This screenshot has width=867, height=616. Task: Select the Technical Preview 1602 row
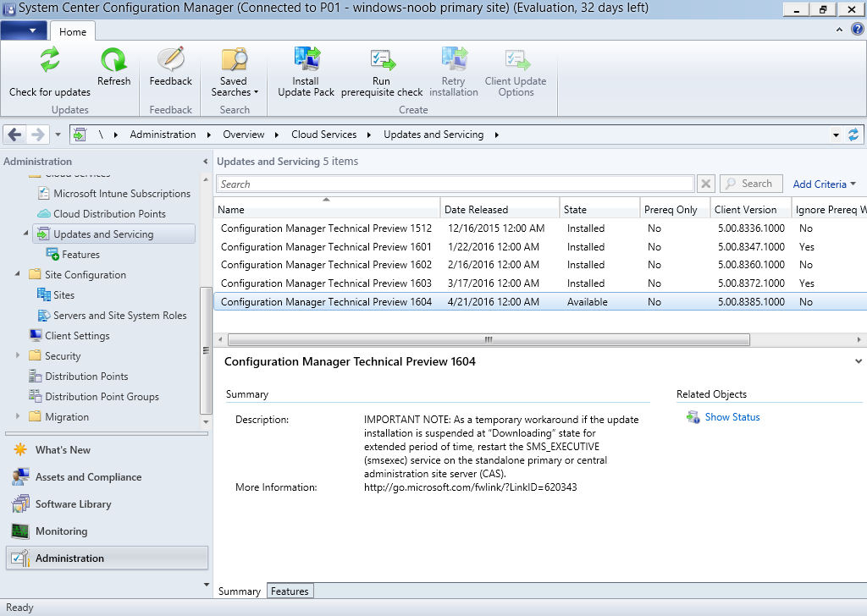539,265
